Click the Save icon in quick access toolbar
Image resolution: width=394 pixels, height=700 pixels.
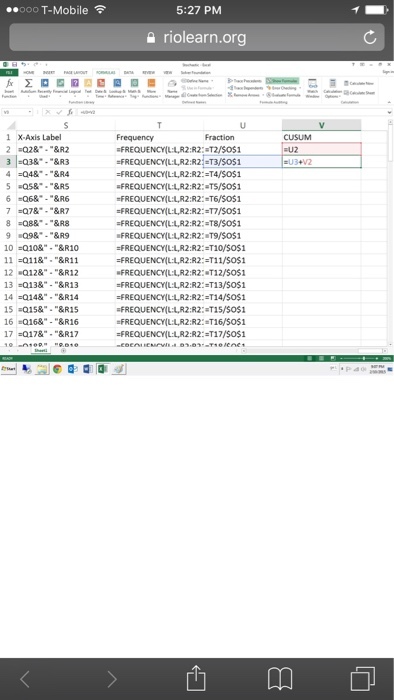tap(14, 65)
